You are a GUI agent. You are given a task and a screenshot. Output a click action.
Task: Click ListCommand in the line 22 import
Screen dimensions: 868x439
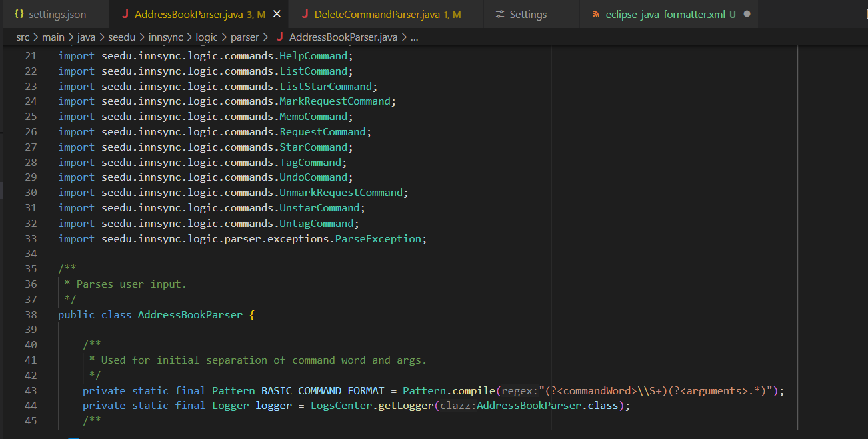click(x=313, y=71)
